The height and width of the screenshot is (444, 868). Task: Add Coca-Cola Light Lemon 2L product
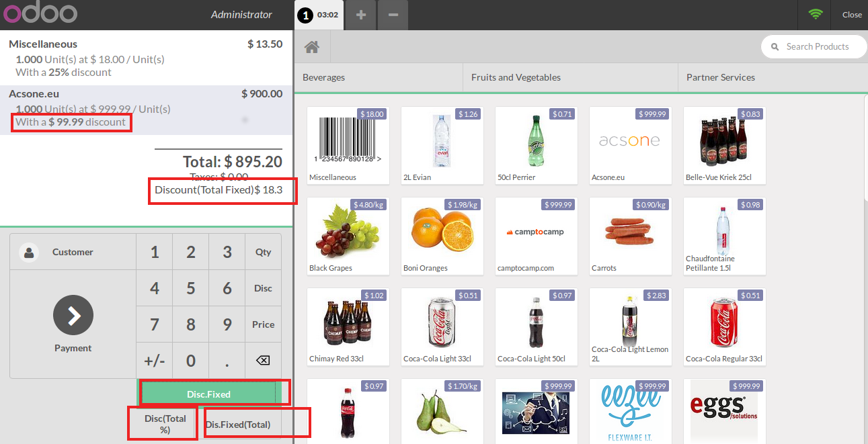pos(631,326)
